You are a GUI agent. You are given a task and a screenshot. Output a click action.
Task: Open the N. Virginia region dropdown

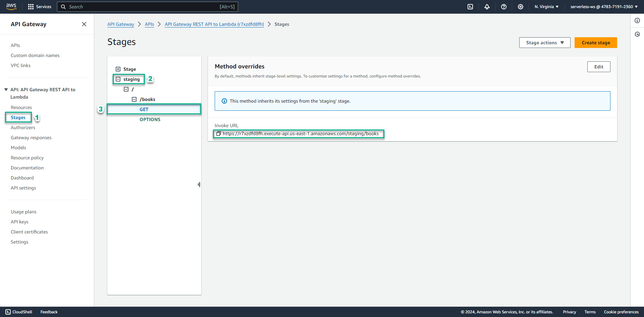tap(546, 7)
